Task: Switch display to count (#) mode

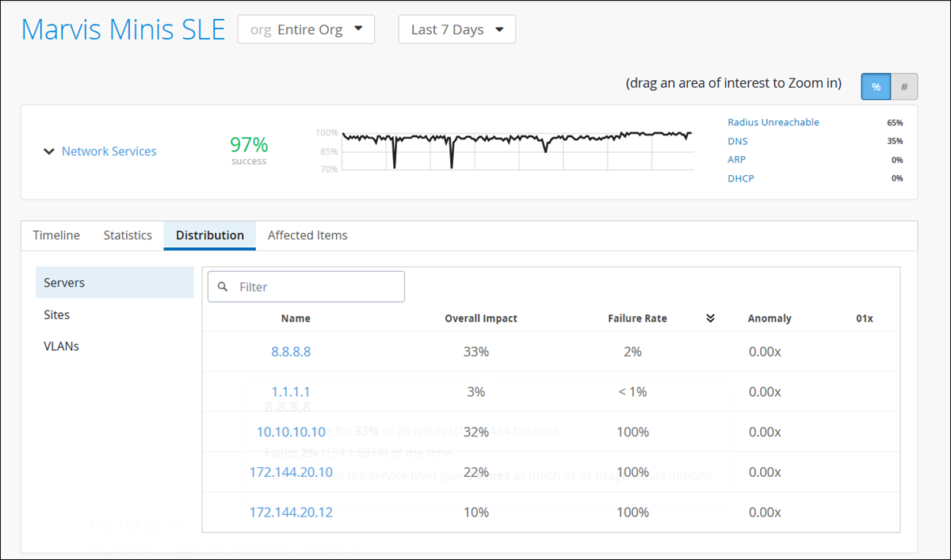Action: tap(904, 87)
